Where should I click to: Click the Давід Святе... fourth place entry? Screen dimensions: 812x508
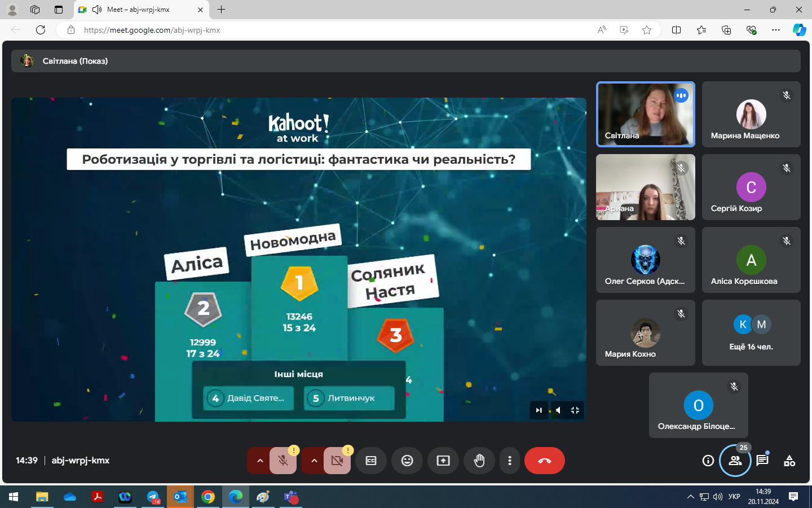click(x=249, y=398)
